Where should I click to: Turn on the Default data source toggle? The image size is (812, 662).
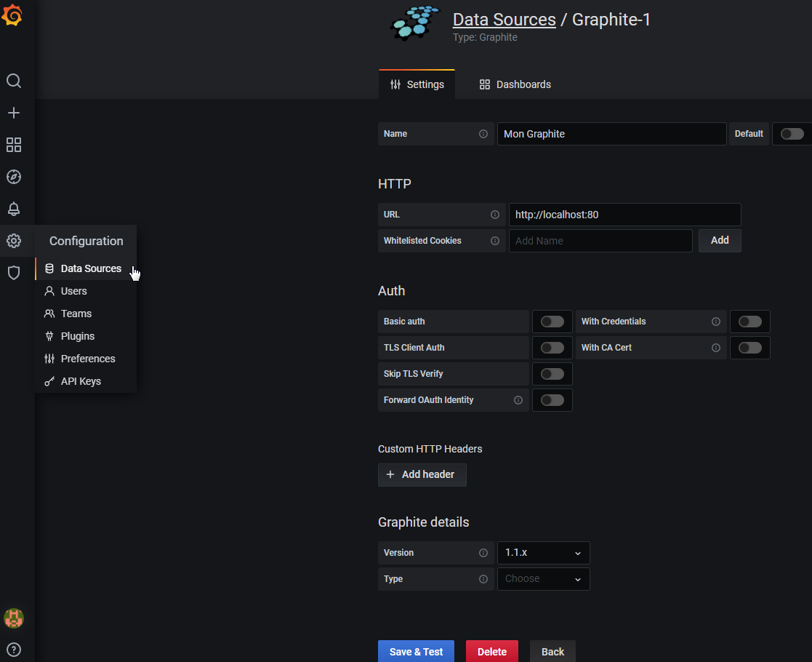pos(792,134)
